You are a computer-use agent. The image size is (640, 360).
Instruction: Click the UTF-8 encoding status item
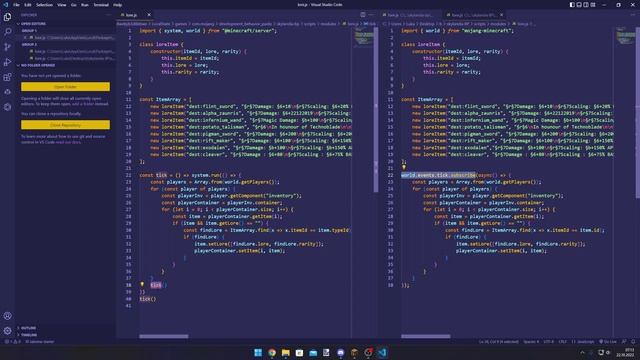549,342
